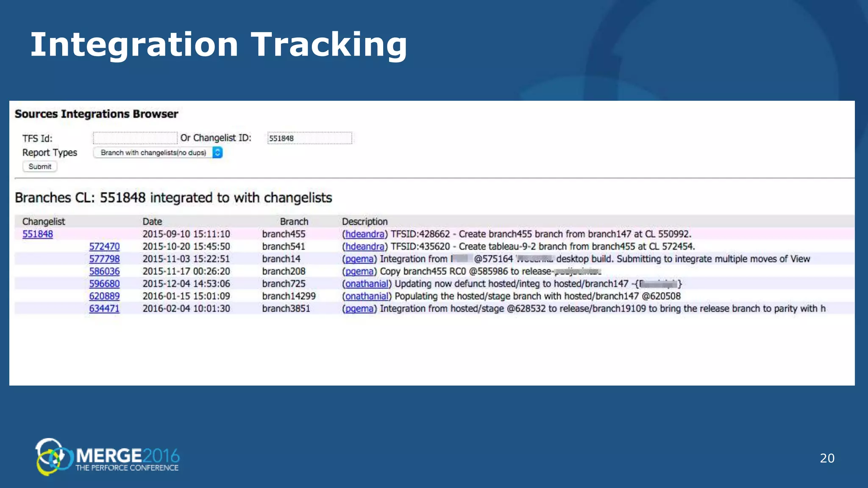
Task: Open changelist 572470 link
Action: coord(104,246)
